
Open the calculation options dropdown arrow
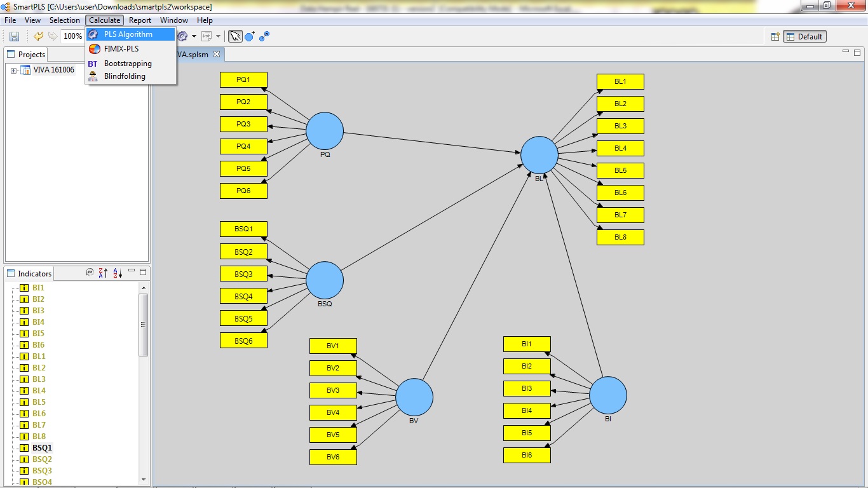(x=193, y=36)
